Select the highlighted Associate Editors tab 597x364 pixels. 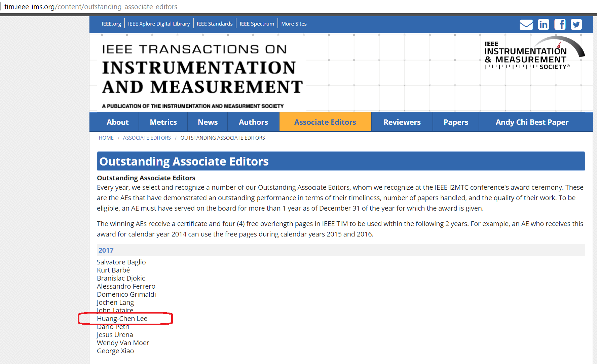325,122
